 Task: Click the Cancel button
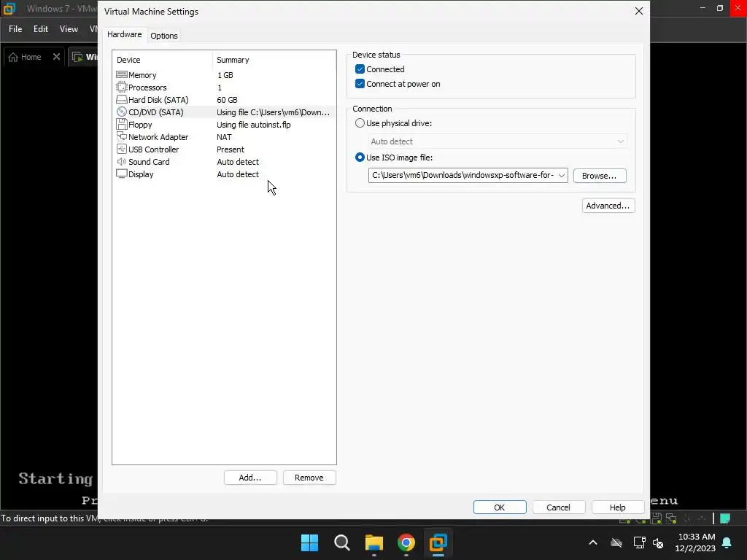[558, 507]
